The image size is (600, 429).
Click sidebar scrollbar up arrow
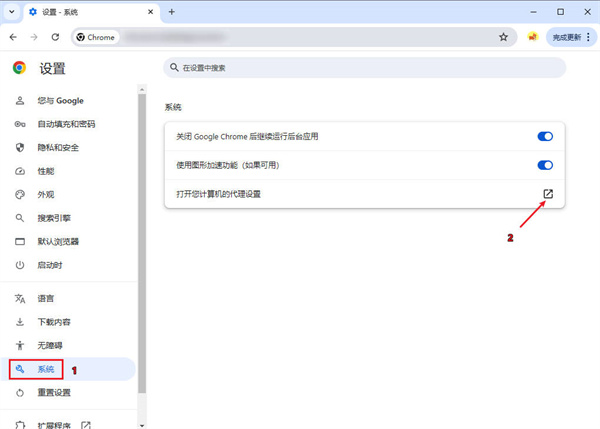pos(142,90)
